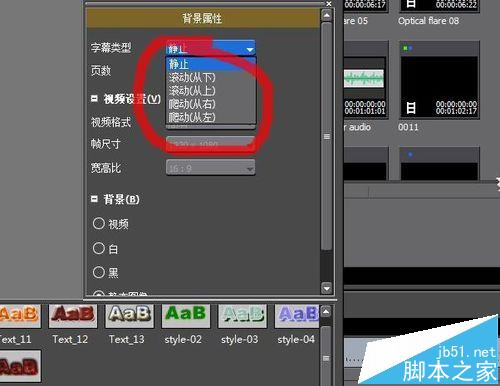Select the Text_12 title style

click(73, 316)
